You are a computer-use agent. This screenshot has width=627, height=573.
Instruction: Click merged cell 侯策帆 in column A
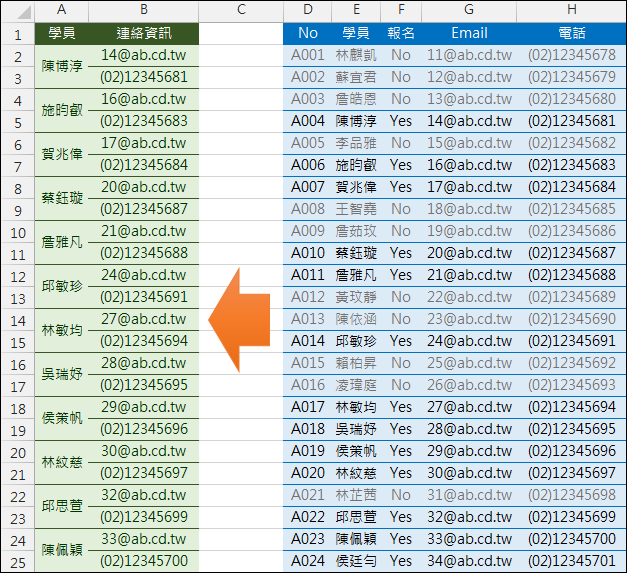pos(62,418)
